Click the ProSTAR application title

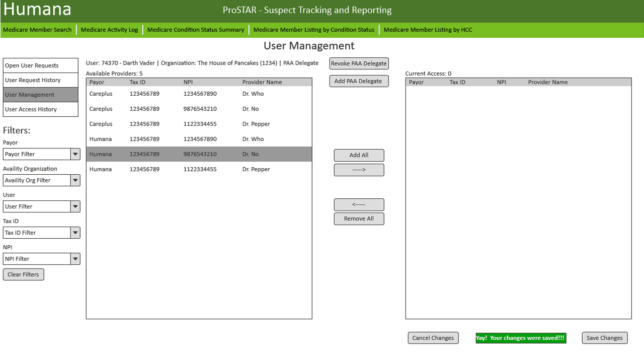[307, 10]
